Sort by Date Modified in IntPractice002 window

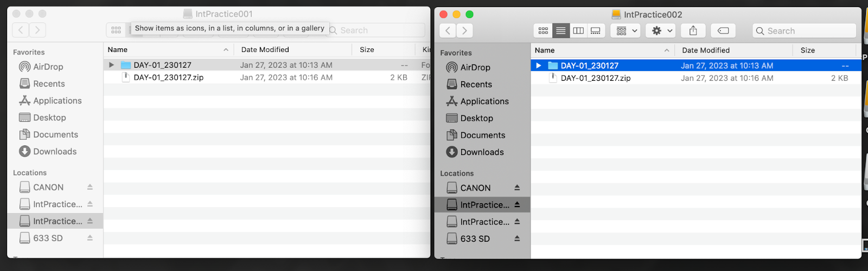[x=706, y=50]
